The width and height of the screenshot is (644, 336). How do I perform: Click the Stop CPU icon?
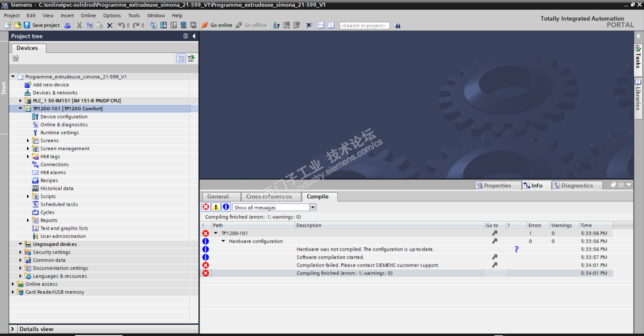(297, 25)
